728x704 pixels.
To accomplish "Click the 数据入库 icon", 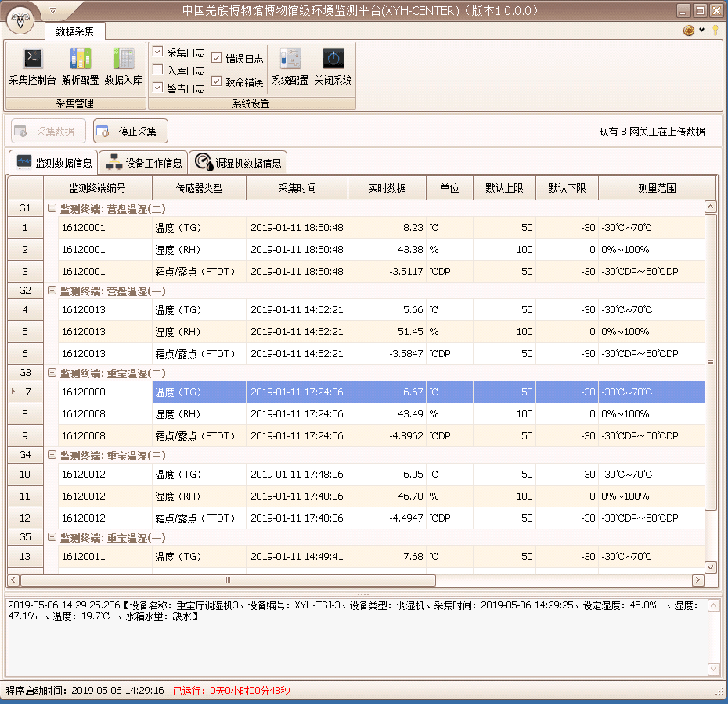I will click(124, 60).
